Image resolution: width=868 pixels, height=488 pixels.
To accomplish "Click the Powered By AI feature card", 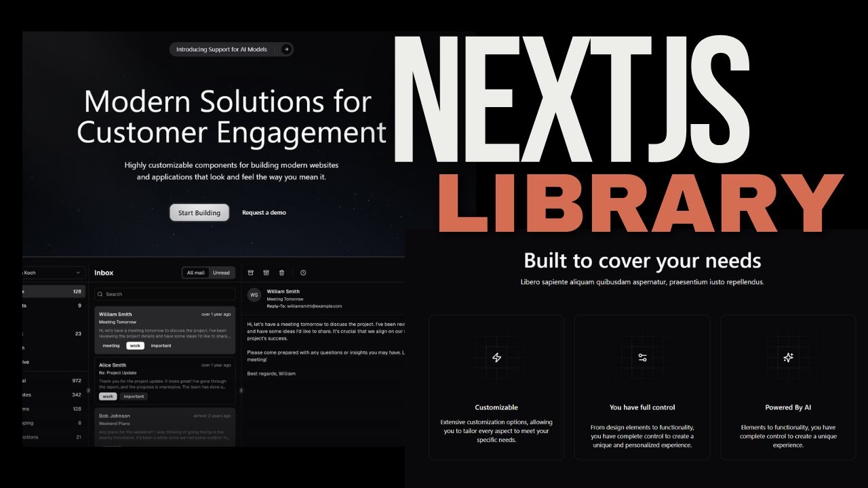I will click(x=788, y=388).
